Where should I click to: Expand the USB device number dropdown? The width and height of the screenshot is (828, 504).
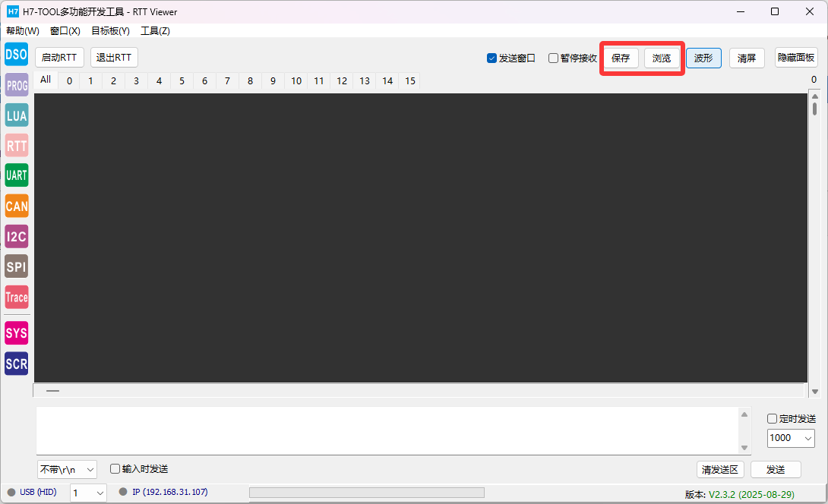[x=88, y=493]
